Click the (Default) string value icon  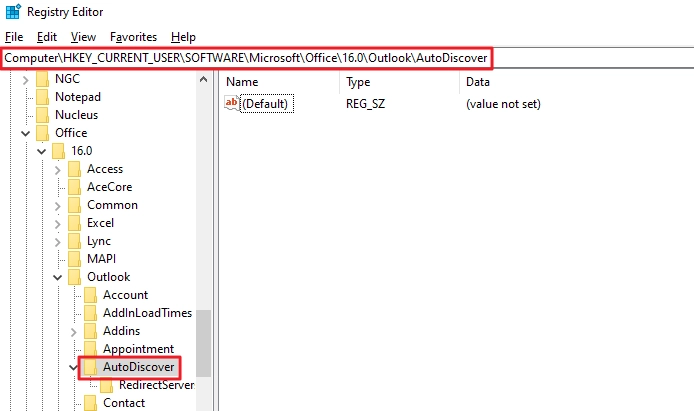tap(232, 104)
